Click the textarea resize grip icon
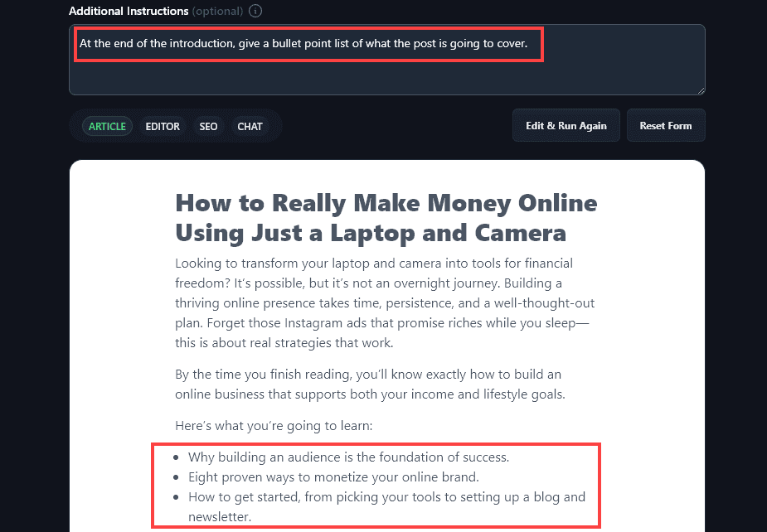The height and width of the screenshot is (532, 767). [x=701, y=91]
